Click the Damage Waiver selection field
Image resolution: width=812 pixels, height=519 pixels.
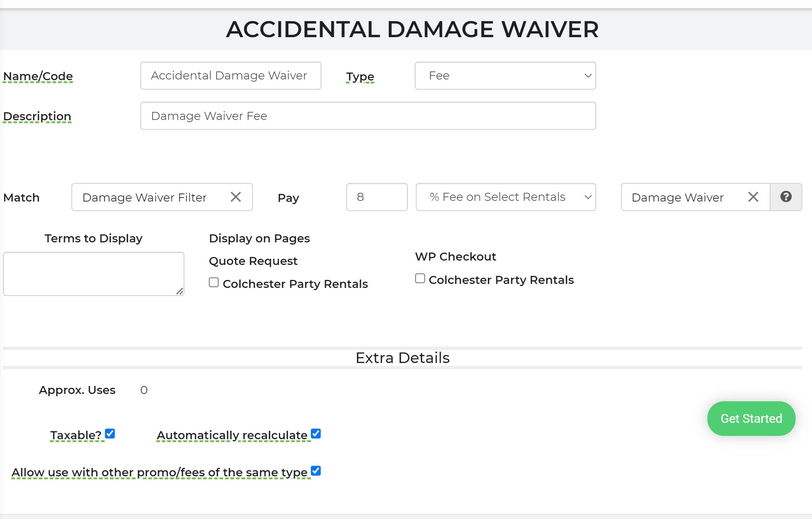tap(682, 197)
